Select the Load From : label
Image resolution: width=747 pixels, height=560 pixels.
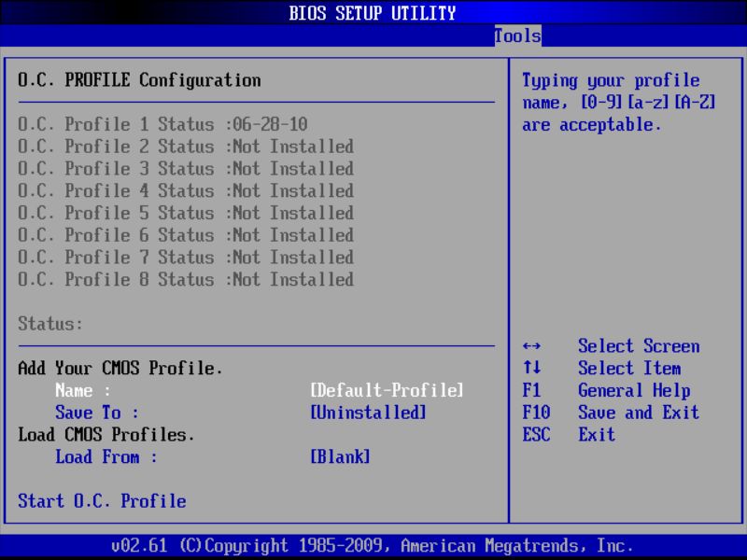pos(106,456)
